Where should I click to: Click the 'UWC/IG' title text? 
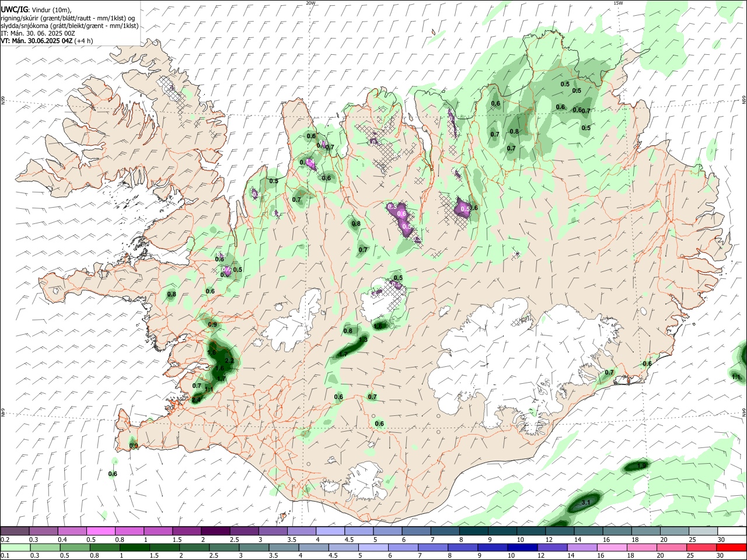click(x=14, y=9)
